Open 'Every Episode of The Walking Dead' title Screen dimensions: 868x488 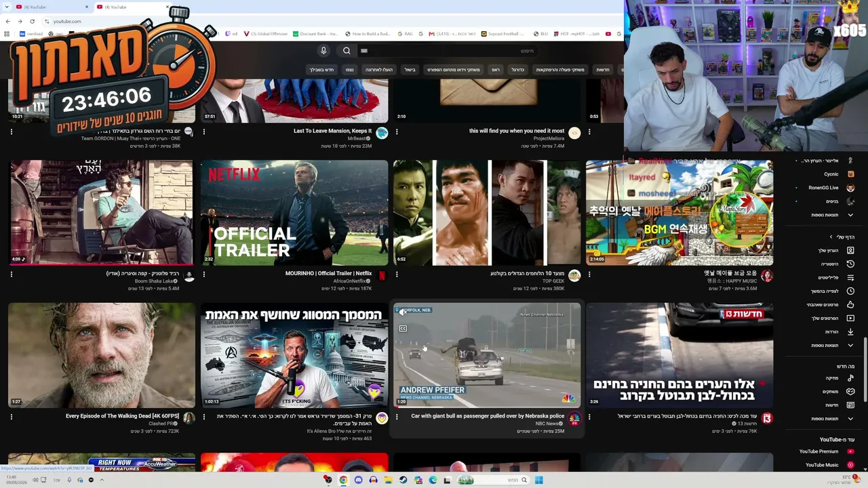coord(122,416)
